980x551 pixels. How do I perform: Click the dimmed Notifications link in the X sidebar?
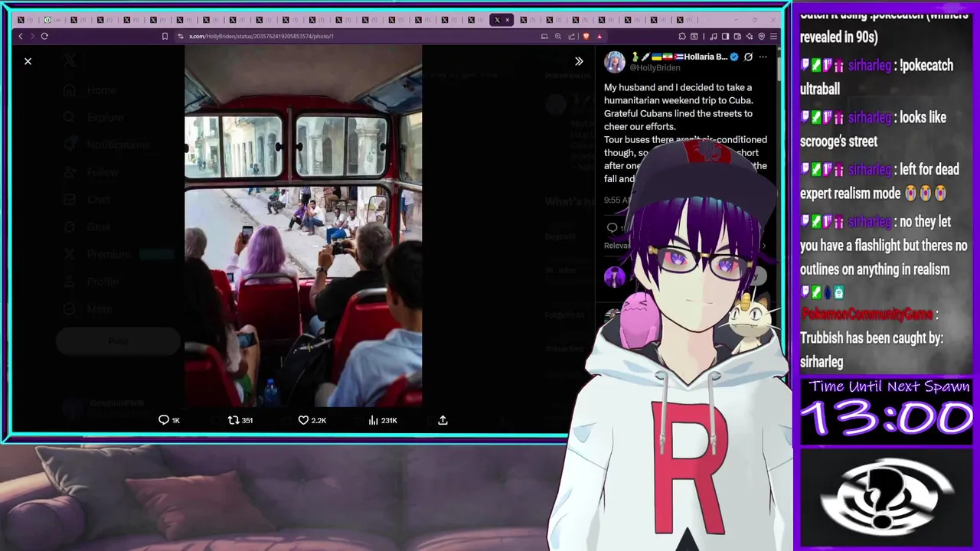107,145
